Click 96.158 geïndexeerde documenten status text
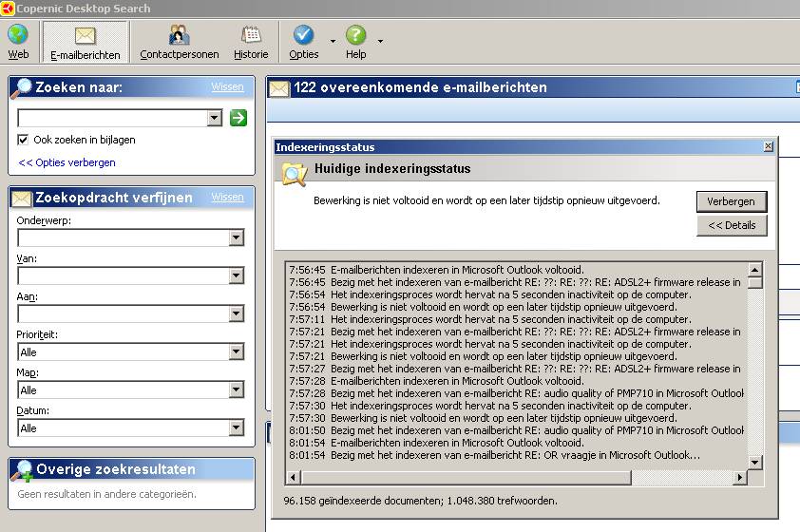The height and width of the screenshot is (532, 800). click(420, 501)
